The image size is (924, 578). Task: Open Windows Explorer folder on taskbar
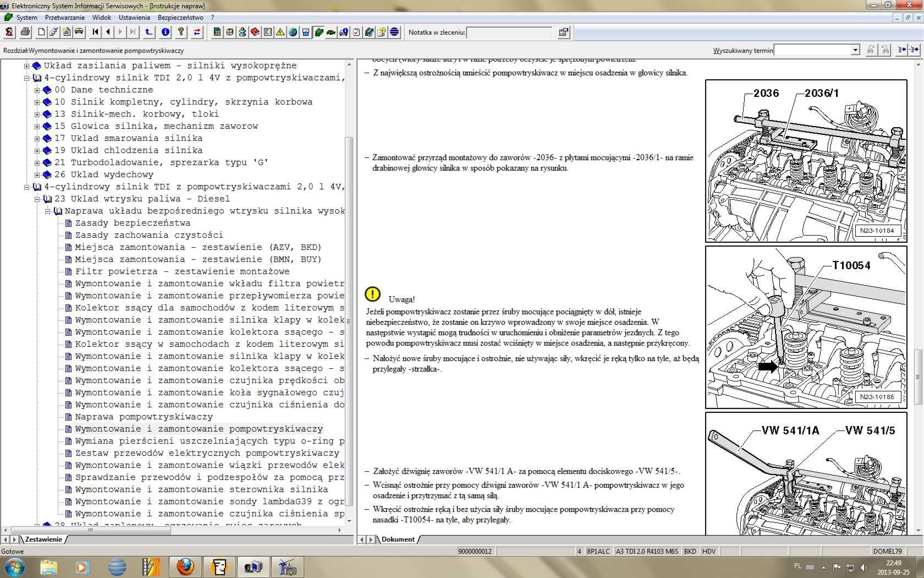pyautogui.click(x=48, y=567)
